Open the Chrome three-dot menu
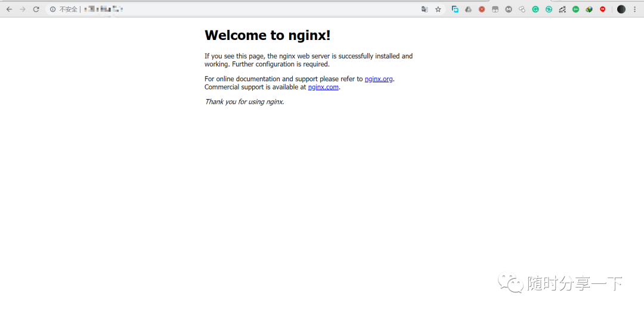 tap(635, 9)
